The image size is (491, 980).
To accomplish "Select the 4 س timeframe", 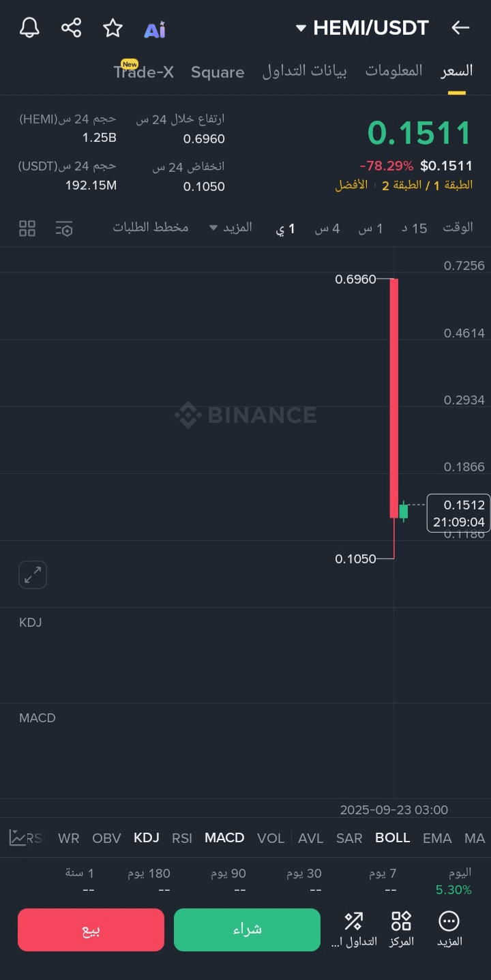I will (x=327, y=228).
